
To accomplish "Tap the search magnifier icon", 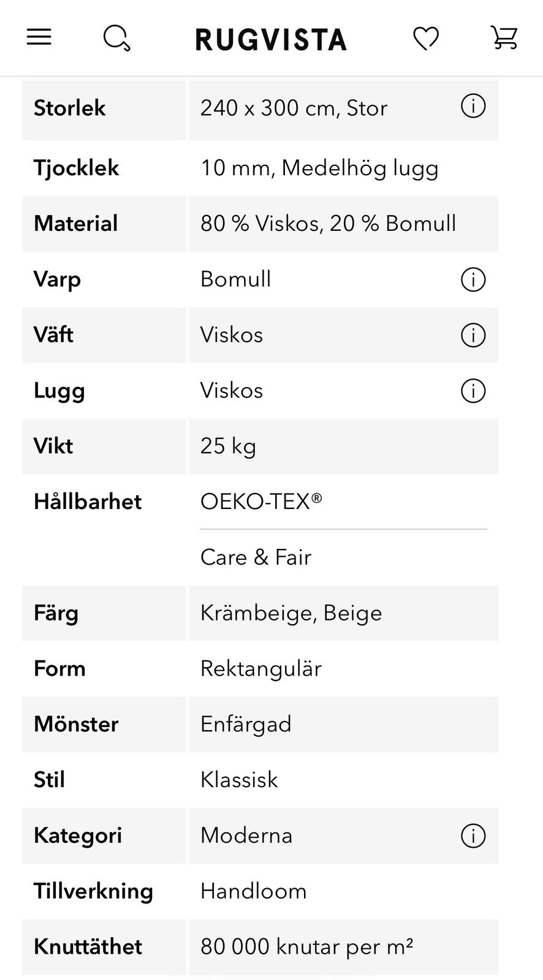I will tap(116, 39).
